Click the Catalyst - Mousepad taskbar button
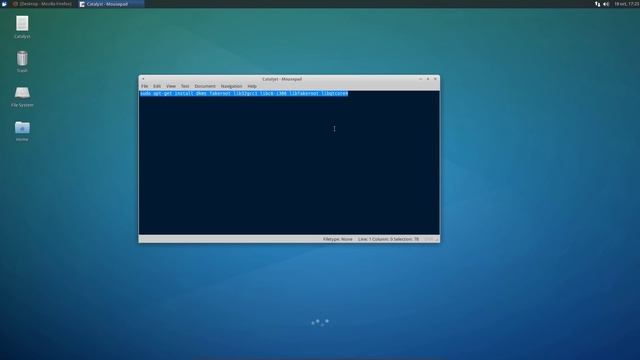 click(110, 4)
